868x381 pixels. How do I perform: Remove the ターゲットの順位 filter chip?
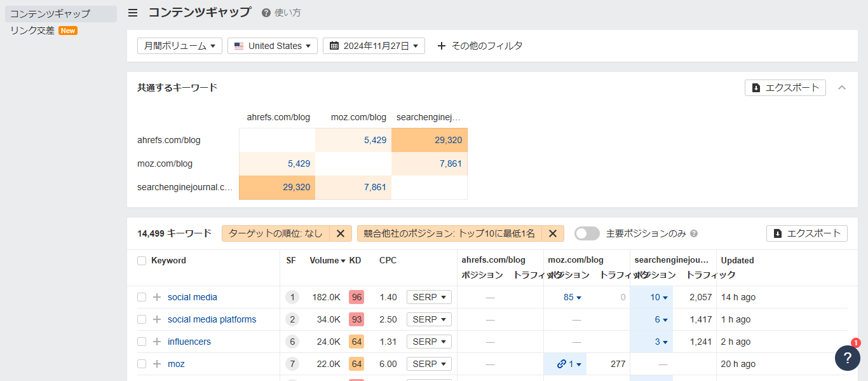pos(340,233)
